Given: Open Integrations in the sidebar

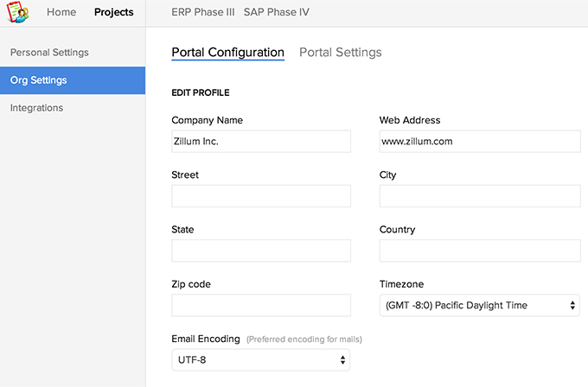Looking at the screenshot, I should pyautogui.click(x=36, y=108).
